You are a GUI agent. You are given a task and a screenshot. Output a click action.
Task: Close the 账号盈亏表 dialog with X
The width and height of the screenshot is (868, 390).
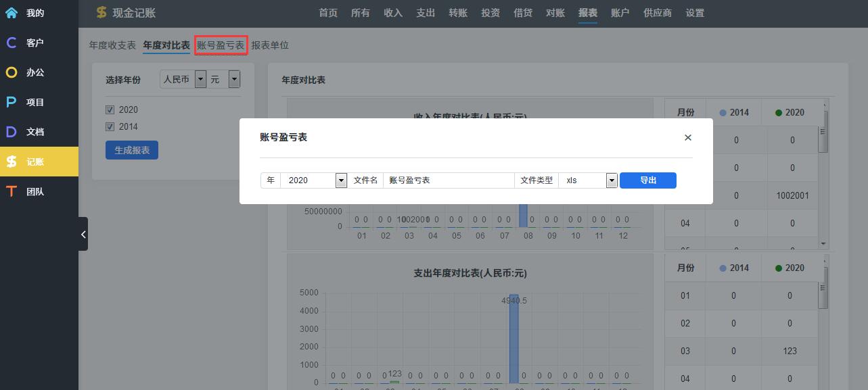pyautogui.click(x=687, y=137)
